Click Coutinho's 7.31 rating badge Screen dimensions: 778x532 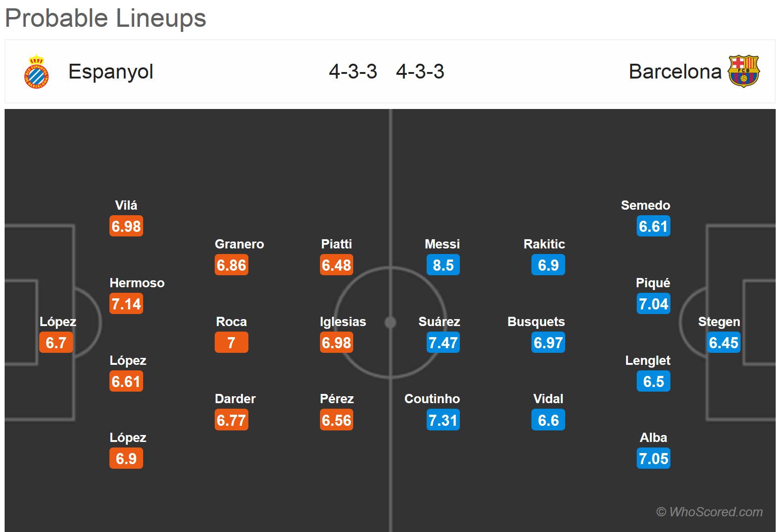pos(443,420)
